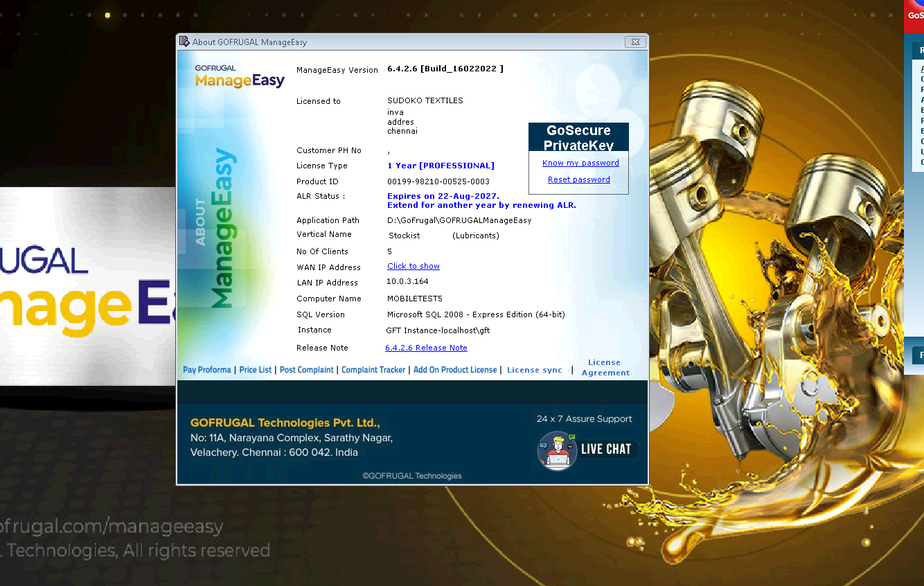View the License Agreement
Screen dimensions: 924x586
(605, 367)
